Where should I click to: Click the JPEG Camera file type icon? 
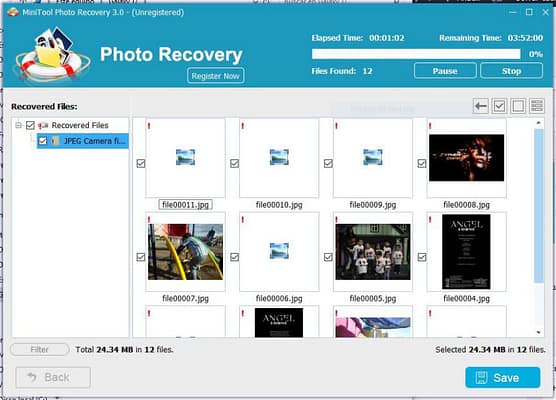click(x=56, y=141)
